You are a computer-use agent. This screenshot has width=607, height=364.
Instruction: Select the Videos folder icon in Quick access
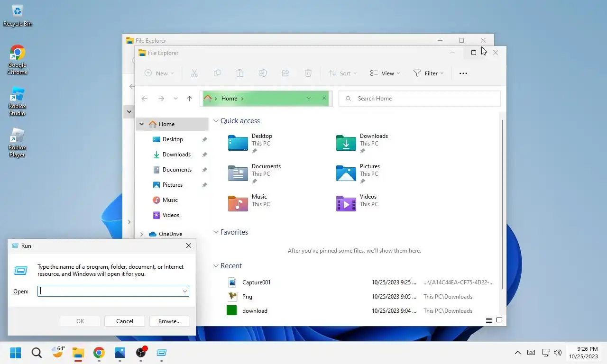point(346,204)
